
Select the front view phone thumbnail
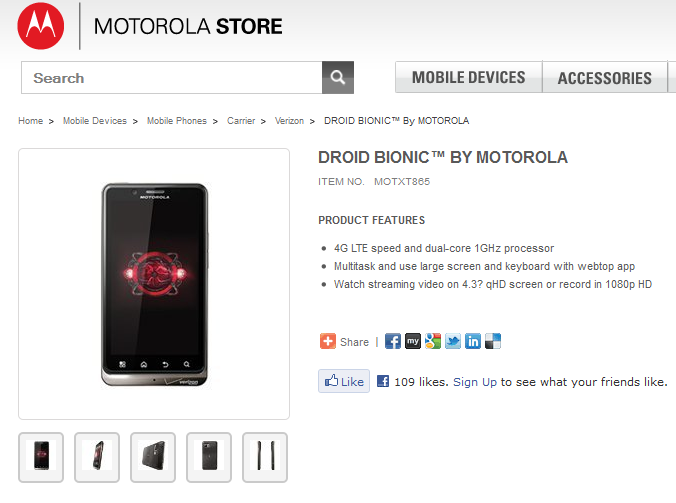41,457
